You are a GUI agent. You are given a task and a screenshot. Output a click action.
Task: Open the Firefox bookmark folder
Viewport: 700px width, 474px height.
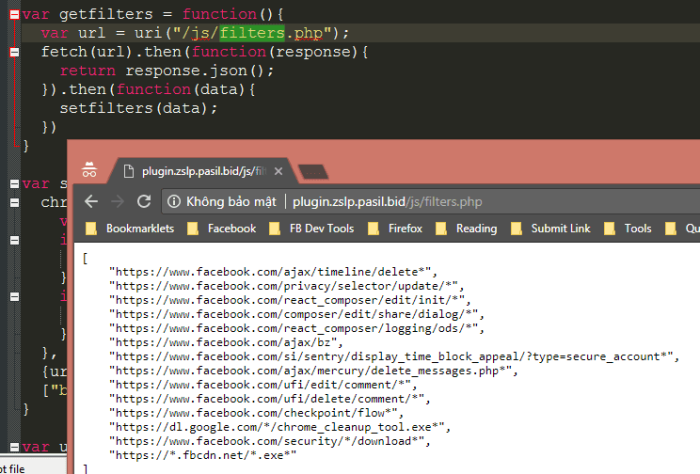tap(395, 229)
